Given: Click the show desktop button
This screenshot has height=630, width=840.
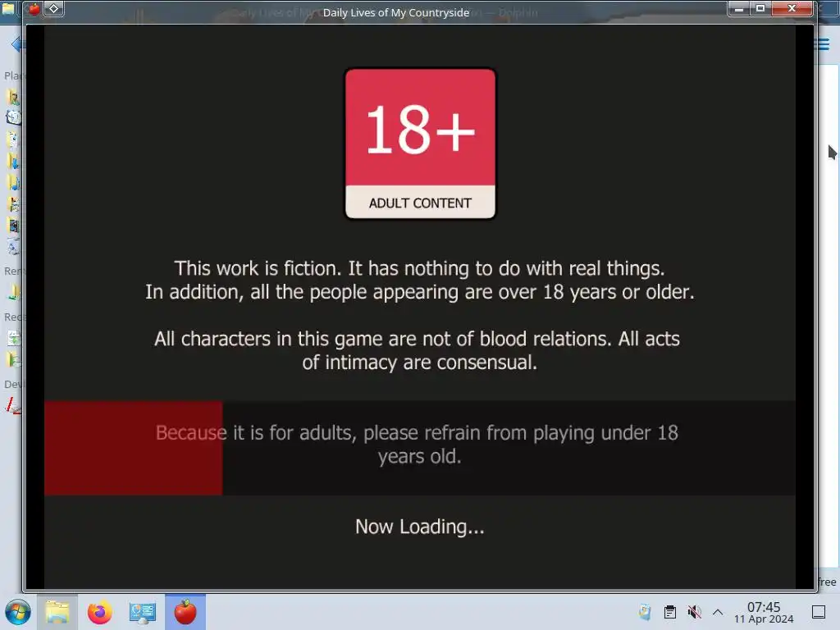Looking at the screenshot, I should (x=819, y=612).
